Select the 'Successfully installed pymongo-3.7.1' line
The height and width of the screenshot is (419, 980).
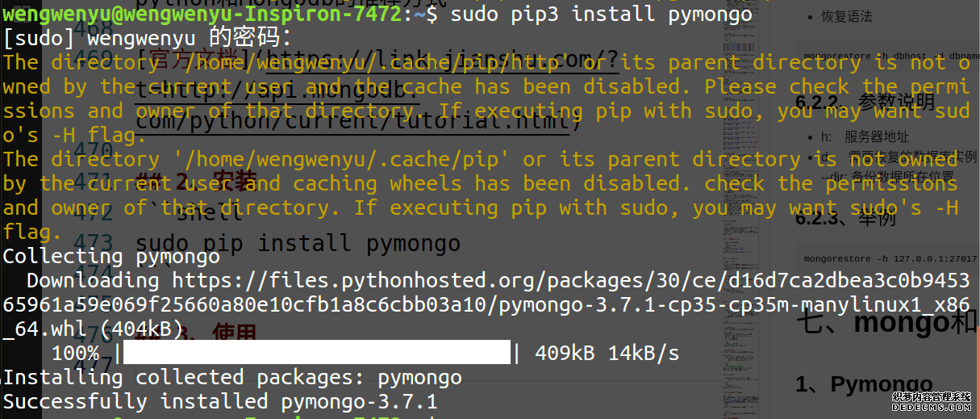tap(219, 401)
